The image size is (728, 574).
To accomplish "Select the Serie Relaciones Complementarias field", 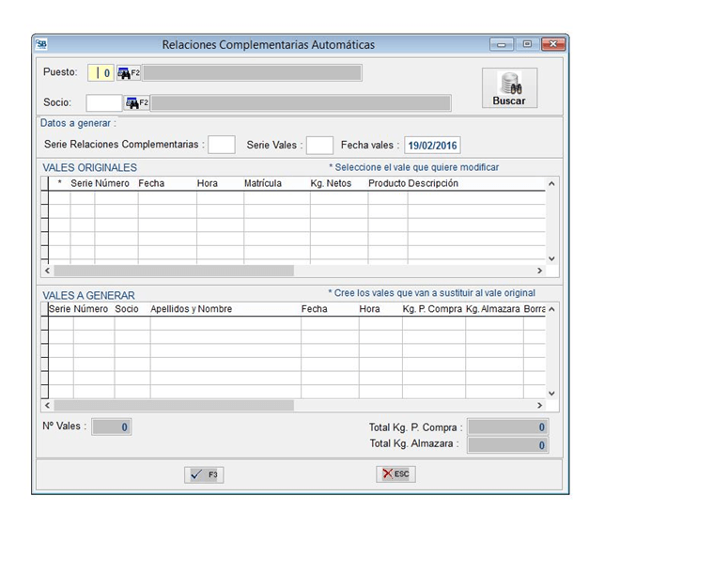I will [222, 145].
